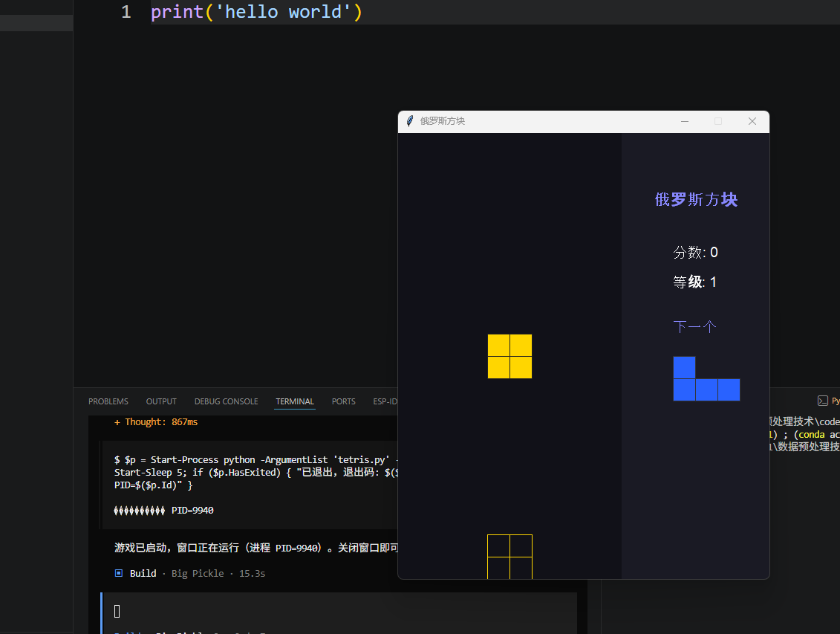Click the Start-Process python command line
Screen dimensions: 840x634
click(256, 460)
